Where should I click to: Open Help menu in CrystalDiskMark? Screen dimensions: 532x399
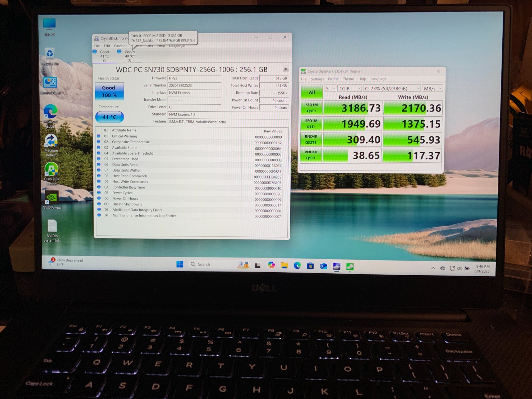pyautogui.click(x=362, y=79)
